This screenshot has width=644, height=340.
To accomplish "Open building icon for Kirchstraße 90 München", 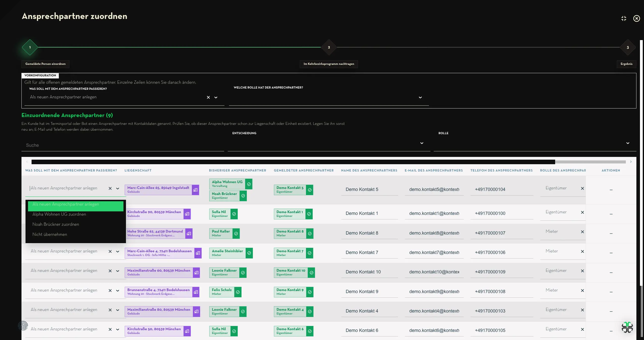I will pyautogui.click(x=187, y=214).
